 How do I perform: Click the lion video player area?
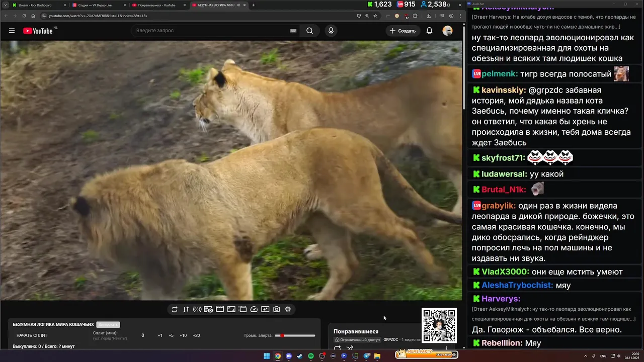(x=231, y=170)
